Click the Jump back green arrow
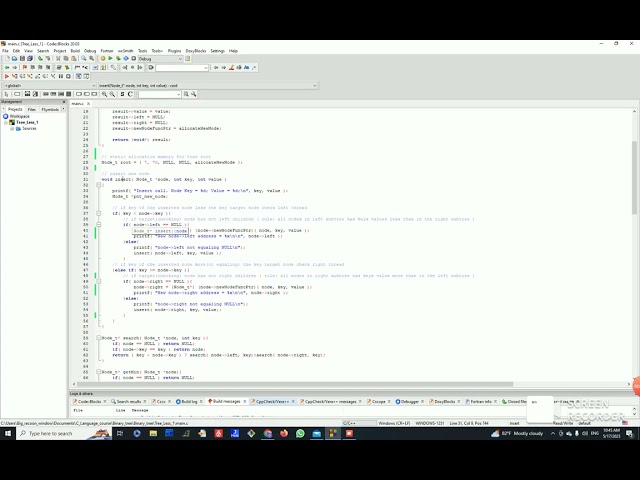This screenshot has height=480, width=640. pos(7,67)
